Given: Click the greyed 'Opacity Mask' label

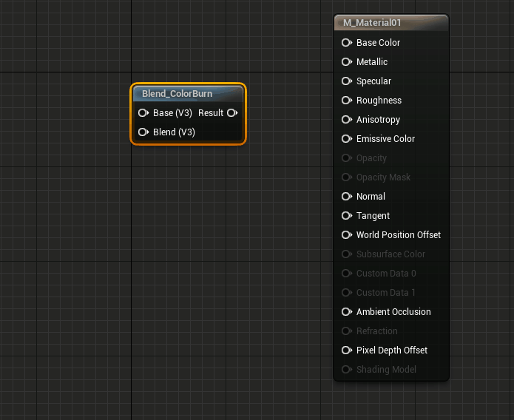Looking at the screenshot, I should coord(384,177).
